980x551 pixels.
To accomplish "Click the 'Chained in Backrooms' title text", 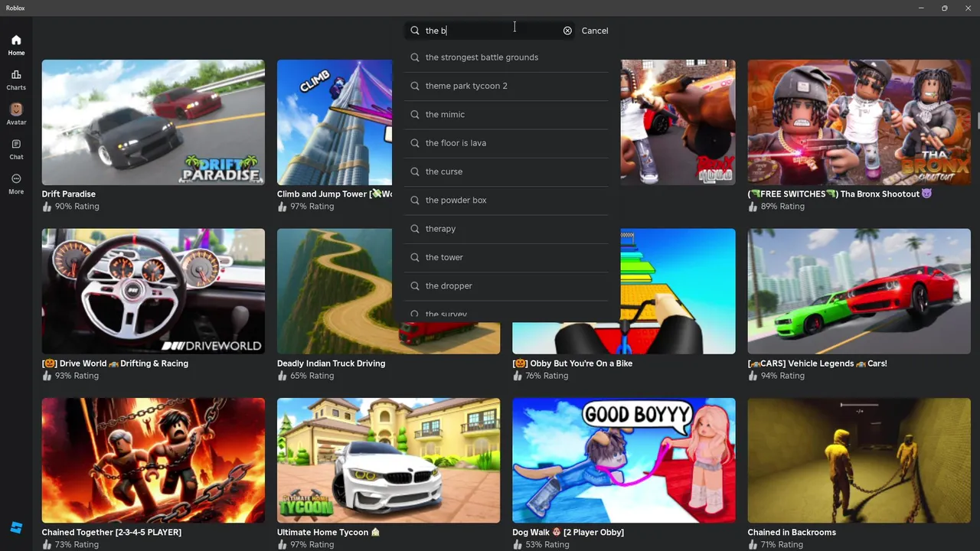I will tap(792, 533).
